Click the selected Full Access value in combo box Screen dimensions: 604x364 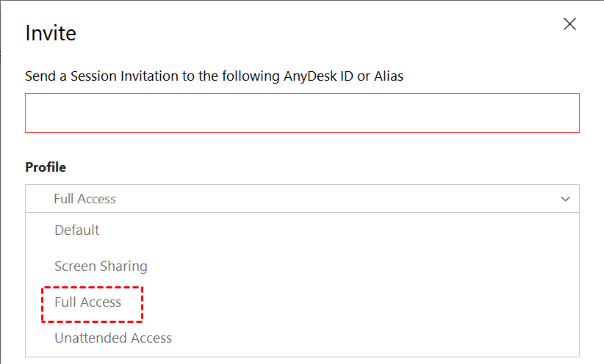point(85,199)
